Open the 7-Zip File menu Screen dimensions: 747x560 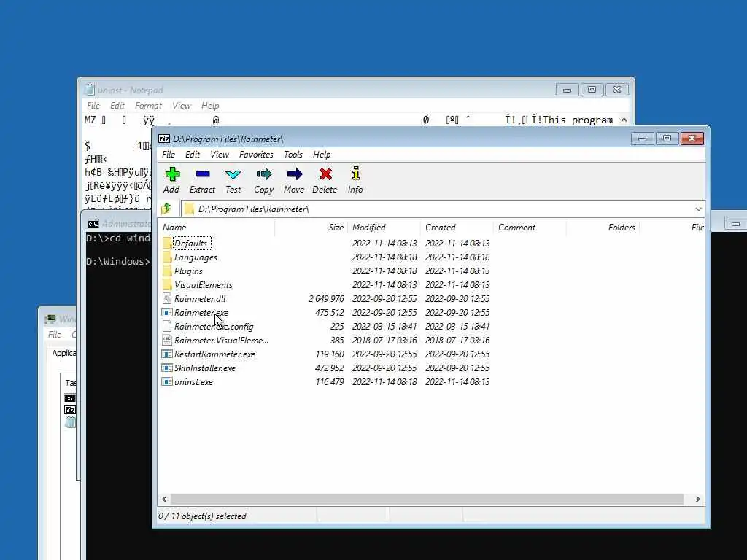[169, 155]
